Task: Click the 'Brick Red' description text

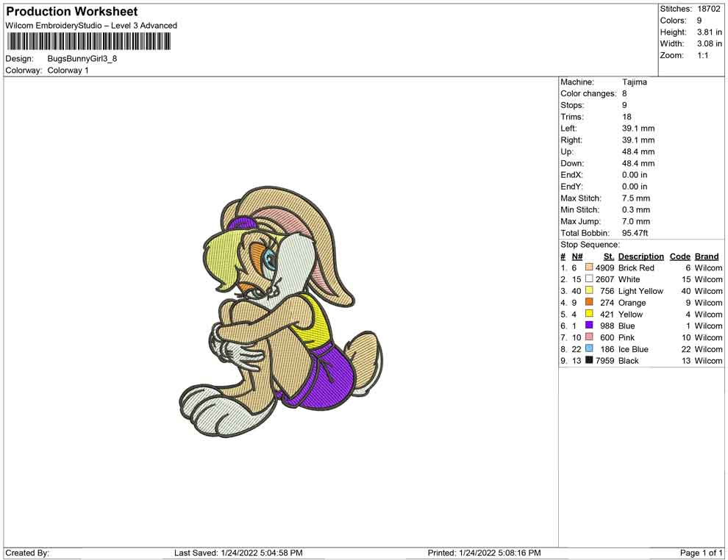Action: (x=636, y=268)
